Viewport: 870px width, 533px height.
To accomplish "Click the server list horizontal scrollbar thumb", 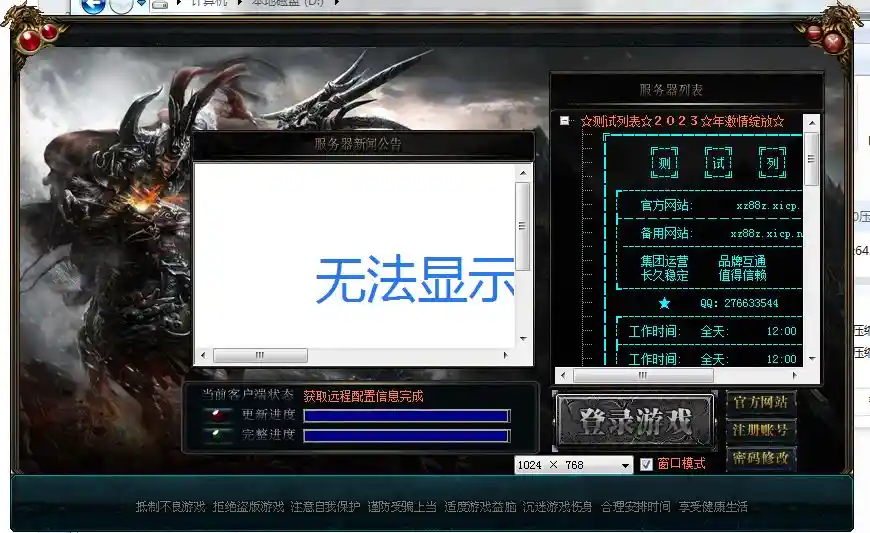I will pyautogui.click(x=643, y=375).
